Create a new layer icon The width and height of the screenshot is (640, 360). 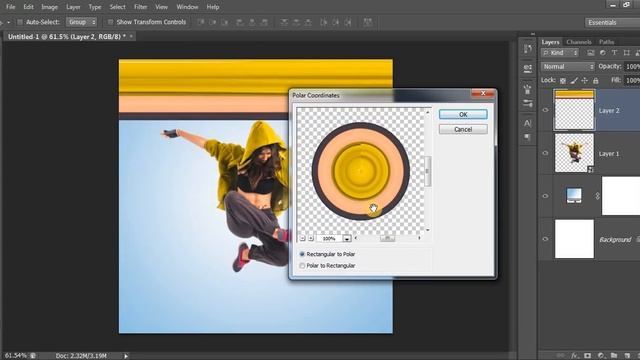[x=627, y=356]
